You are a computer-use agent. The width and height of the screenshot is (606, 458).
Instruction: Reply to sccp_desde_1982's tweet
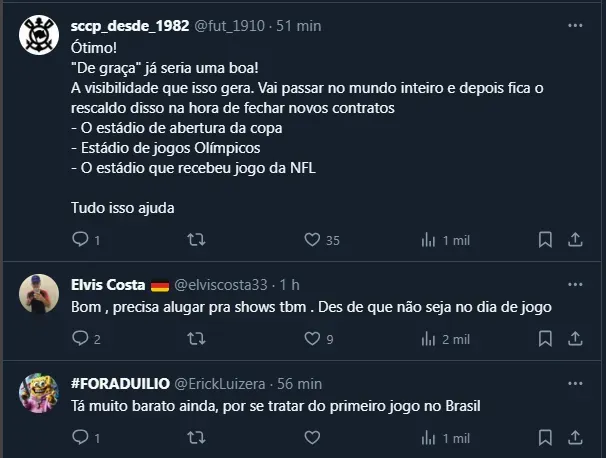click(x=81, y=240)
